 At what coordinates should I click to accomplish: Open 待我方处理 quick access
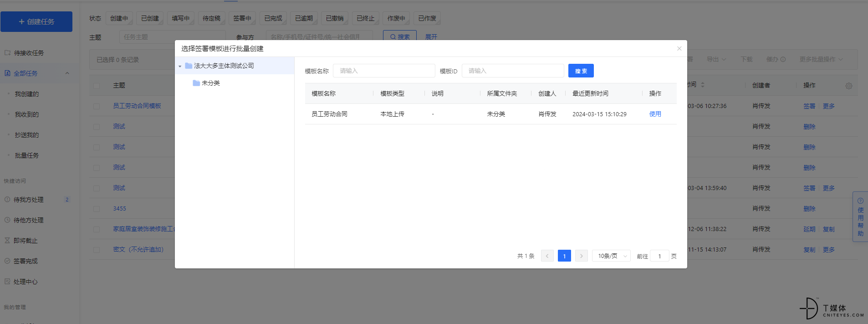(29, 200)
